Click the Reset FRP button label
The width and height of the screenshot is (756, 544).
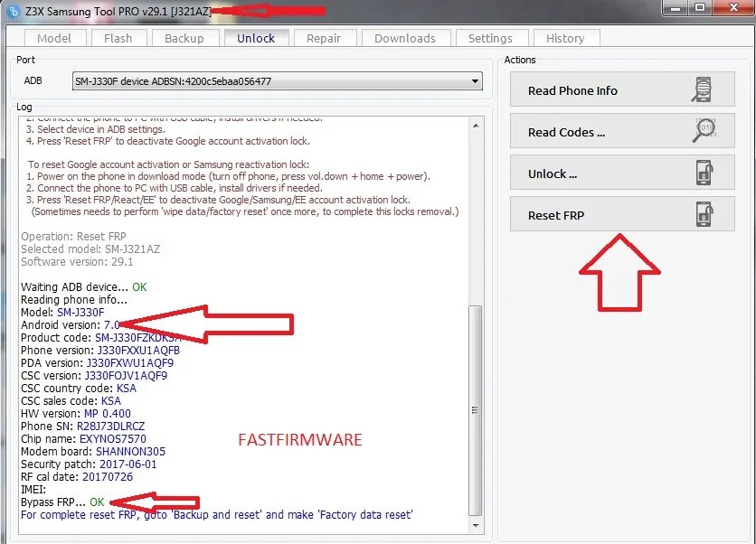point(556,215)
